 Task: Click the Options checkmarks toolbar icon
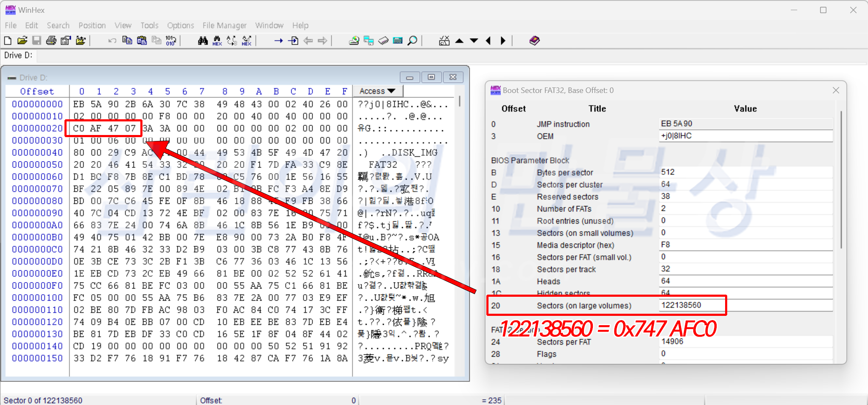click(444, 41)
